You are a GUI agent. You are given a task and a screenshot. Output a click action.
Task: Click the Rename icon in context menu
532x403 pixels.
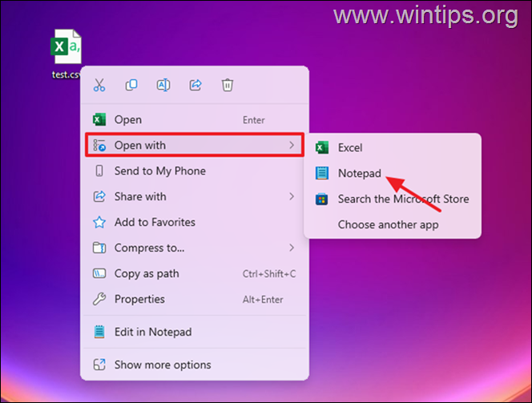pyautogui.click(x=163, y=85)
